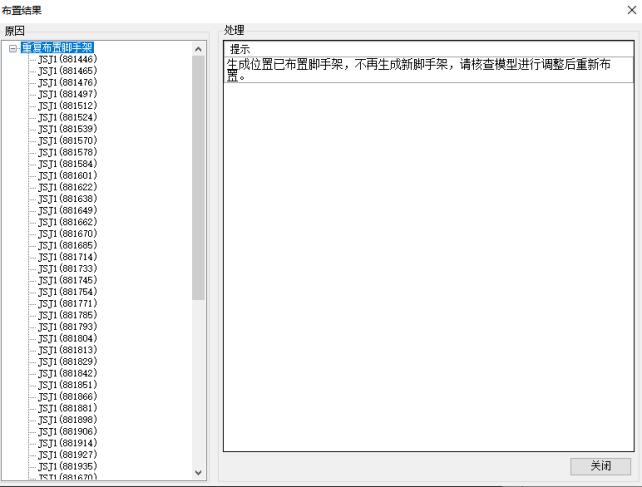This screenshot has width=642, height=487.
Task: Highlight JSJ1(881733) entry
Action: pyautogui.click(x=67, y=268)
